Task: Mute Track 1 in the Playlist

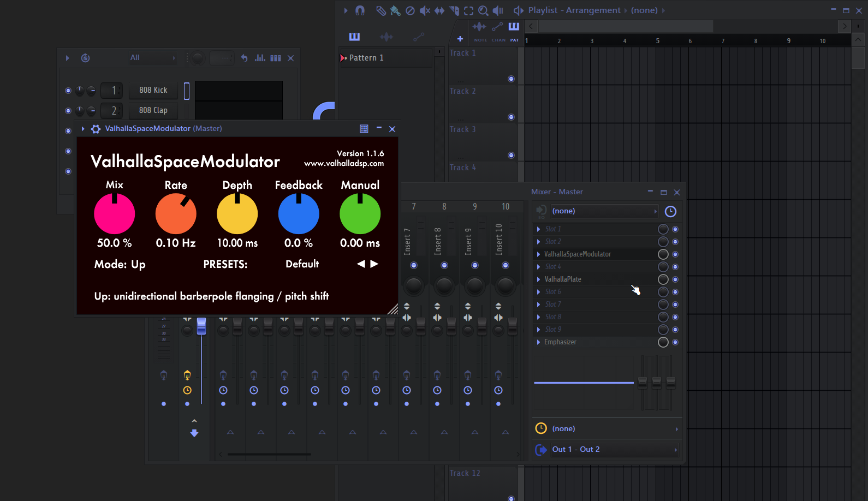Action: coord(511,79)
